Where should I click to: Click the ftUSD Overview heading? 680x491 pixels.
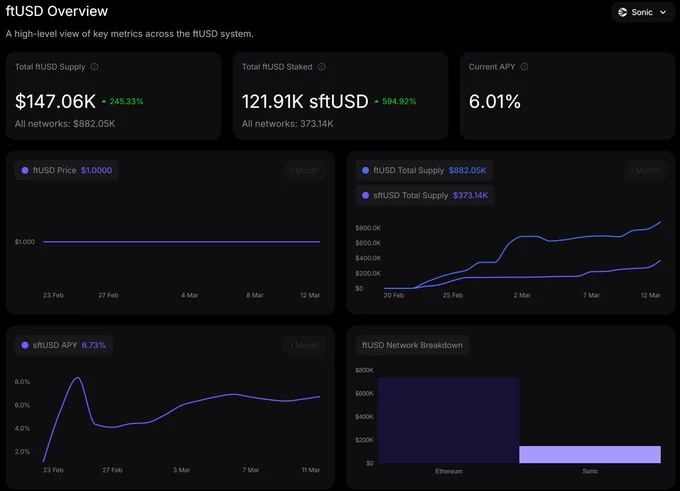pyautogui.click(x=57, y=11)
